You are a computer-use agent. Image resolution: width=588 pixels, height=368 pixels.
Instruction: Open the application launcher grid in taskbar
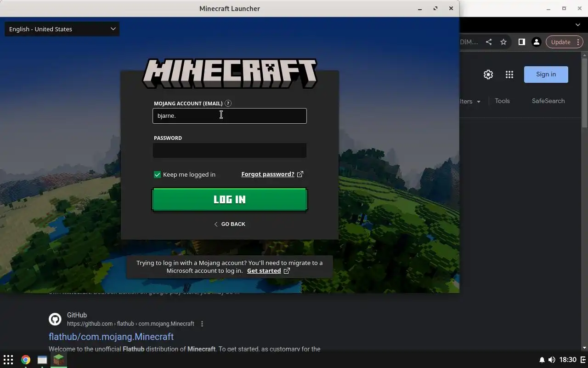click(x=8, y=360)
